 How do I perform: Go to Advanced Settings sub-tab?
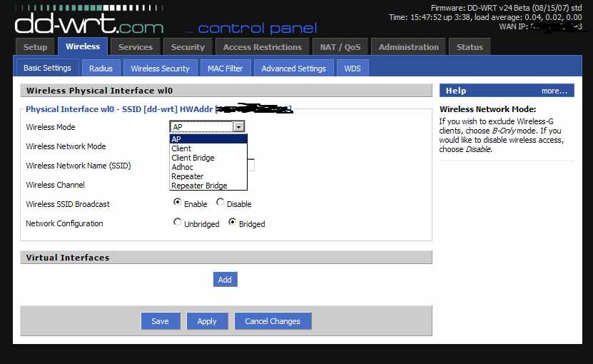pos(293,69)
